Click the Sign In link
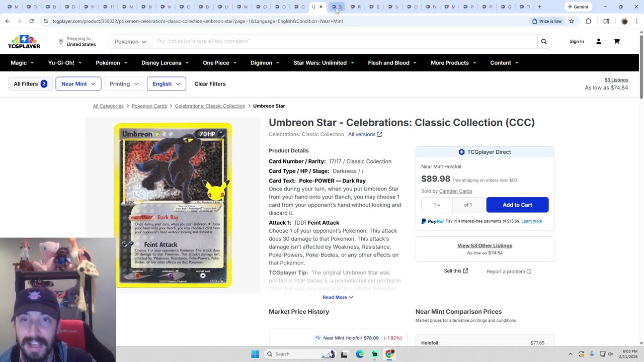Image resolution: width=644 pixels, height=362 pixels. pos(577,41)
